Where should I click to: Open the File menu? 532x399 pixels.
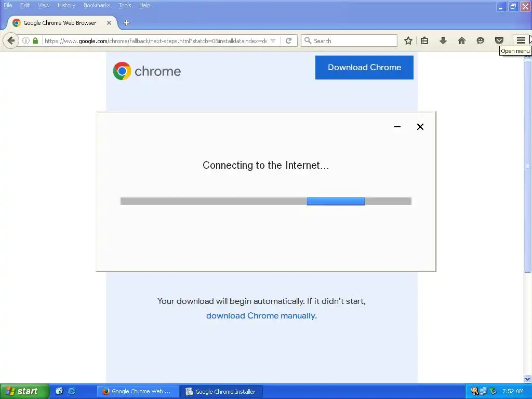click(x=8, y=5)
